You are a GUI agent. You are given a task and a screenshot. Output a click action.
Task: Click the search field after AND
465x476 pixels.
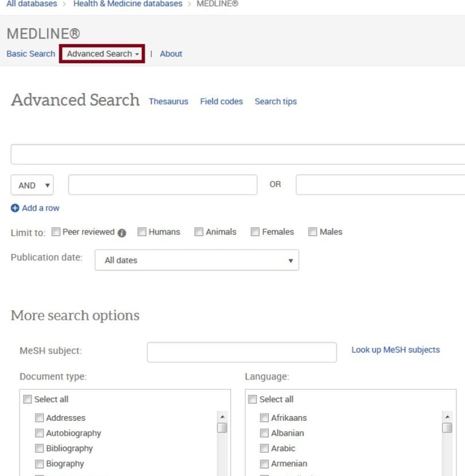(x=163, y=185)
